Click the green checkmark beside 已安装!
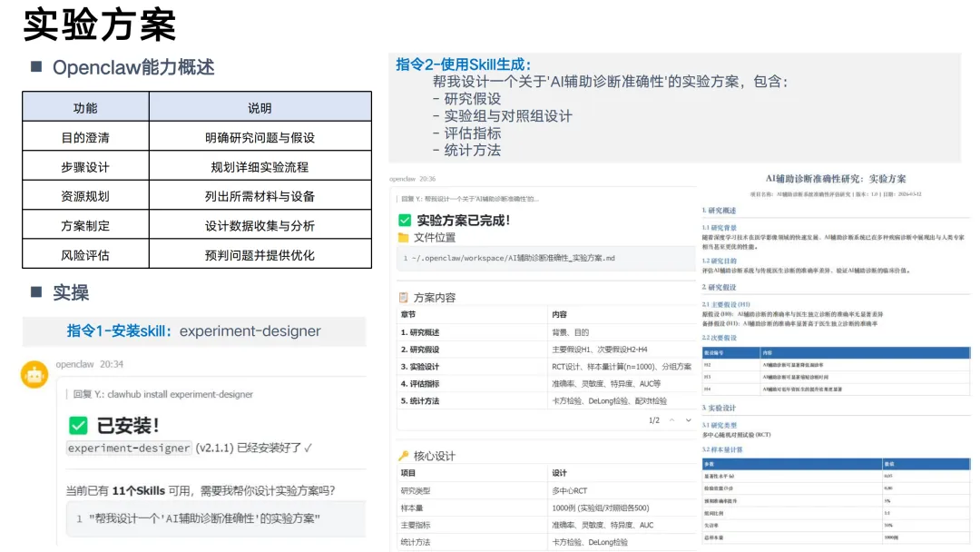 [x=78, y=426]
